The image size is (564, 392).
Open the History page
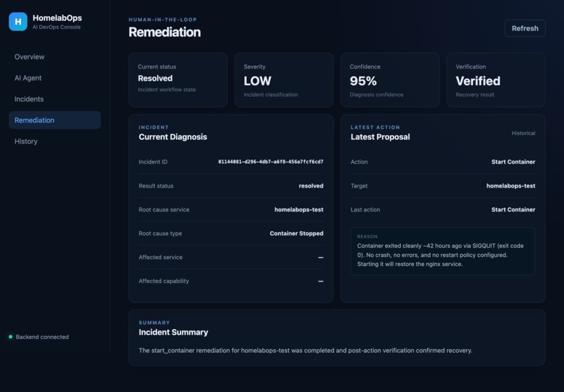[55, 141]
